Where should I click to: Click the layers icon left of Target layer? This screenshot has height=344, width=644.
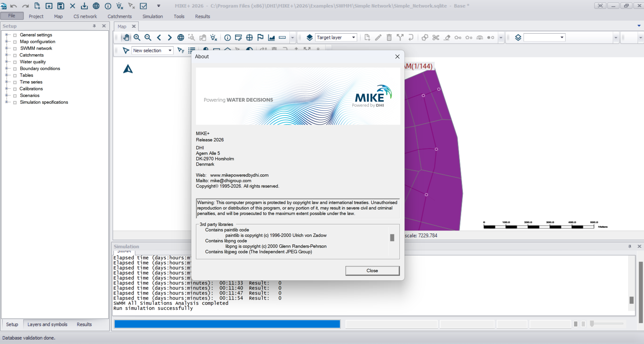[310, 37]
